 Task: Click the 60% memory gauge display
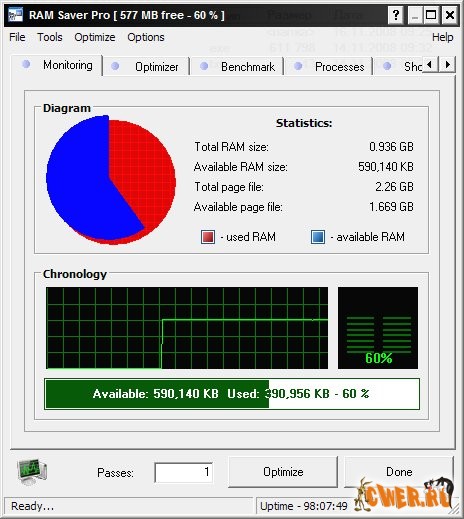pyautogui.click(x=378, y=328)
